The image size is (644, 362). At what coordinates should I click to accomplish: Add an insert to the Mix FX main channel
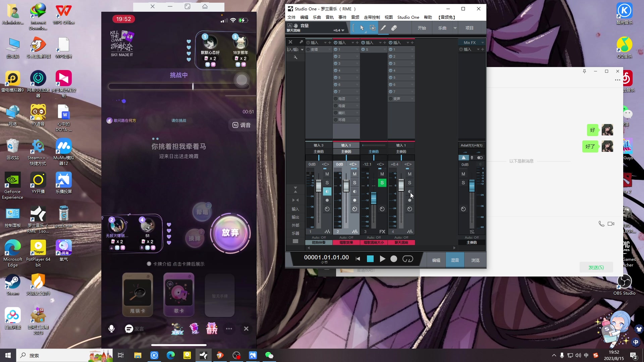point(483,49)
